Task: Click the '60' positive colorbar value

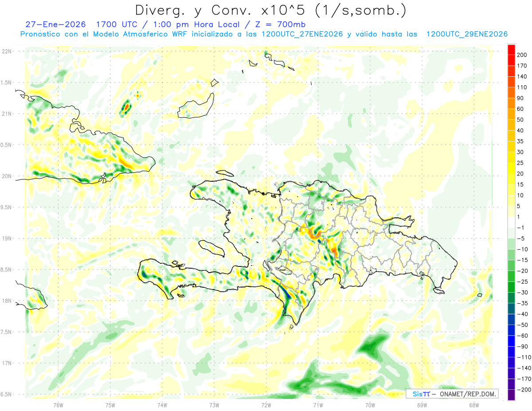Action: pyautogui.click(x=521, y=109)
